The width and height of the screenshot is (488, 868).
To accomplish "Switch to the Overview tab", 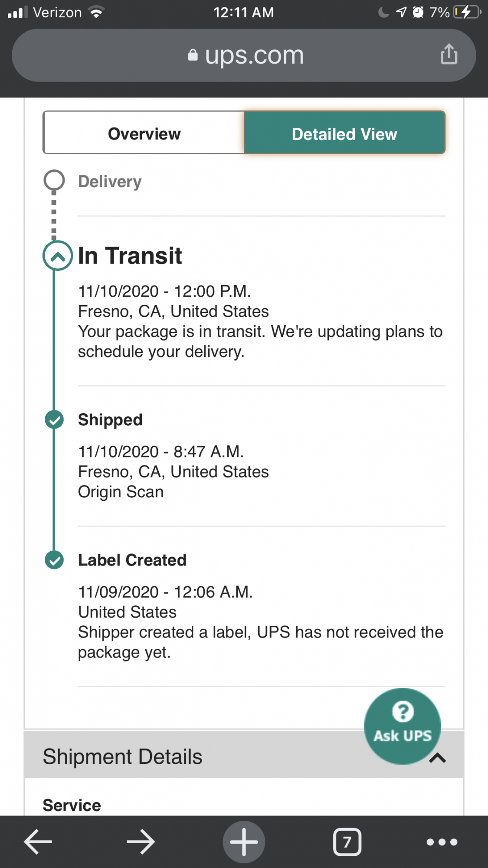I will 144,134.
